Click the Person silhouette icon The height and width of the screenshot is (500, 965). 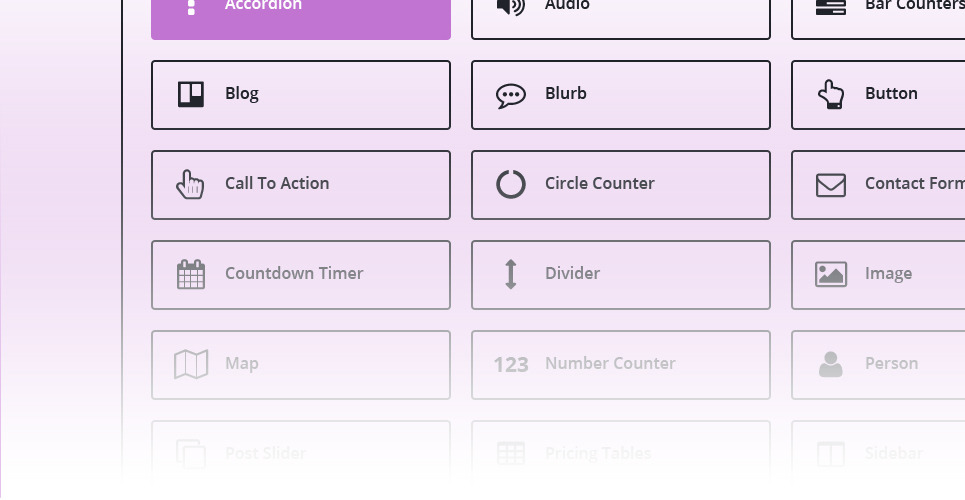(x=831, y=364)
